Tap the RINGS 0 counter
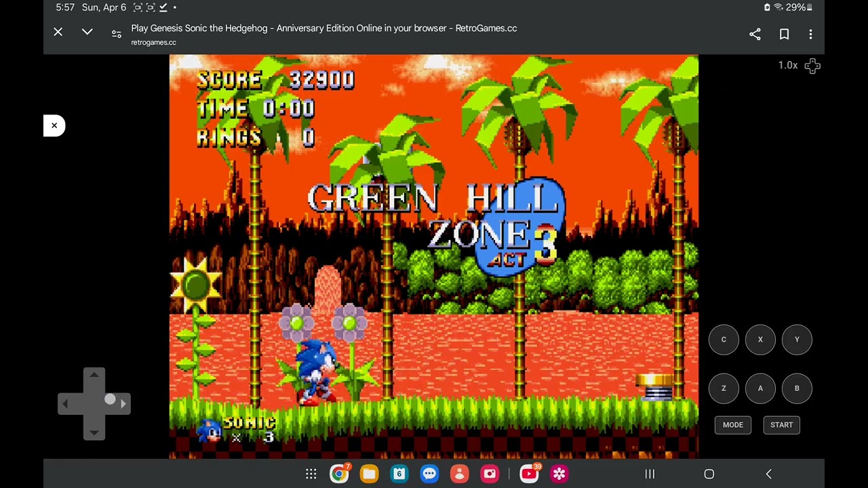This screenshot has width=868, height=488. pos(256,138)
